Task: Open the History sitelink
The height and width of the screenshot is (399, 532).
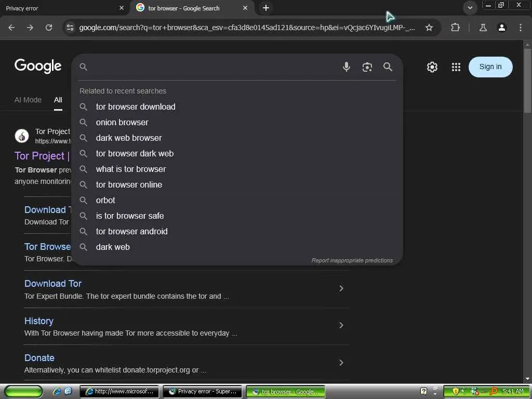Action: (38, 321)
